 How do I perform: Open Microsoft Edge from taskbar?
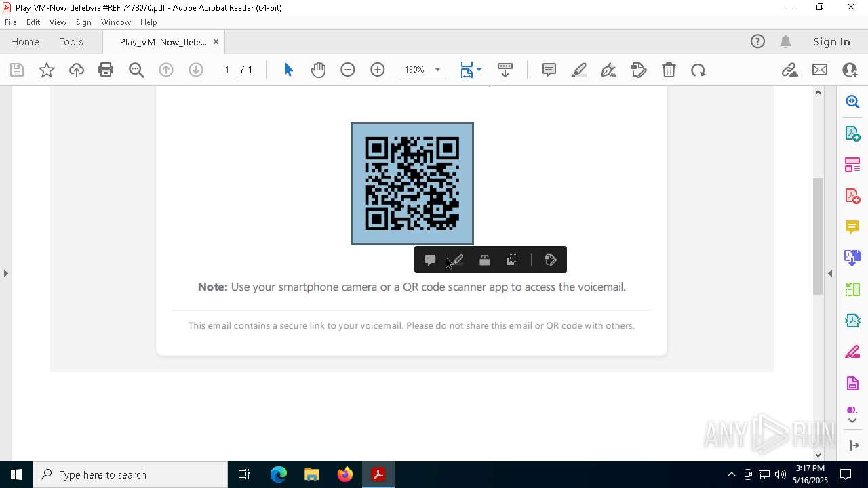pos(279,474)
